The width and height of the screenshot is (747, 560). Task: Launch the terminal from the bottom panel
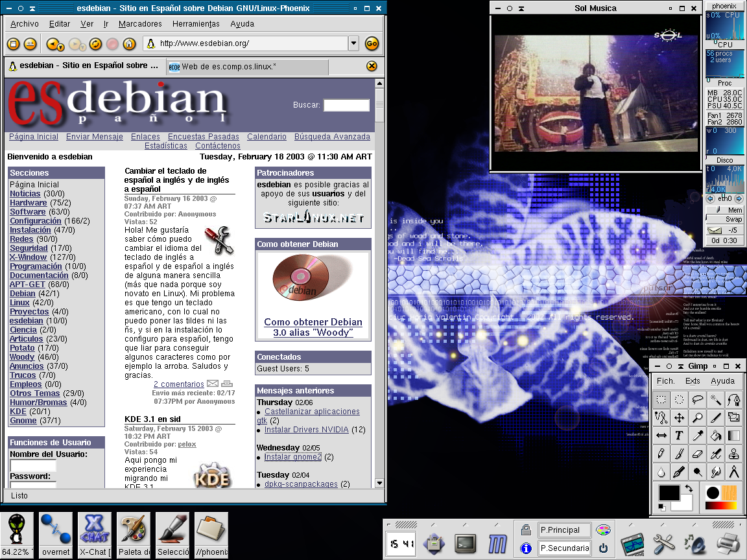click(x=466, y=543)
